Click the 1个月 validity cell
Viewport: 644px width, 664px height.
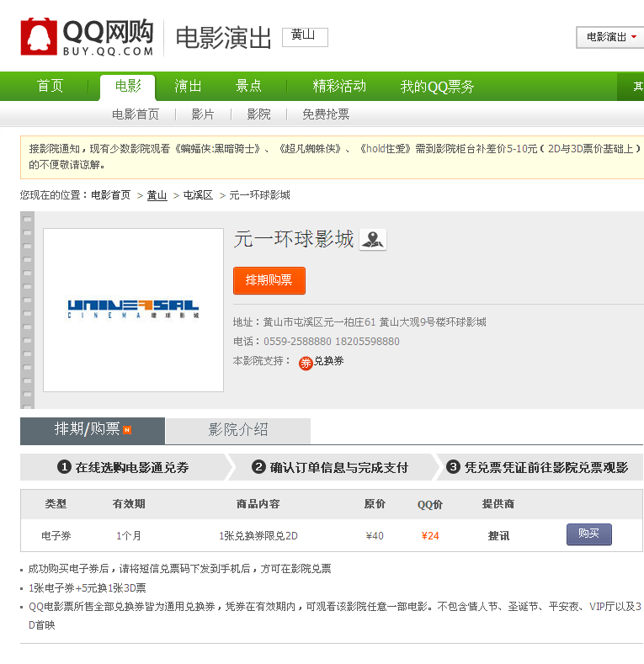(129, 536)
